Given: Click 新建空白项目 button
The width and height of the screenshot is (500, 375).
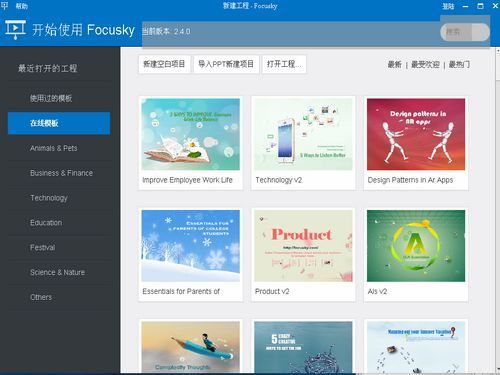Looking at the screenshot, I should [164, 64].
